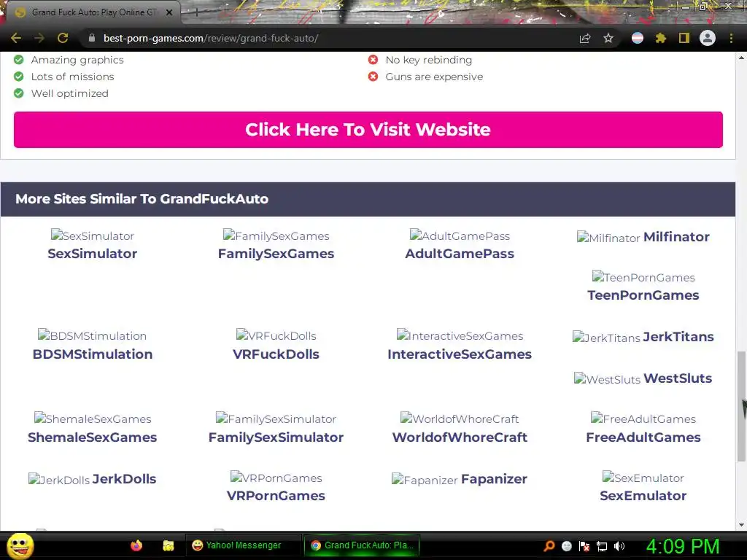Screen dimensions: 747x560
Task: Share this page using the share icon
Action: [585, 38]
